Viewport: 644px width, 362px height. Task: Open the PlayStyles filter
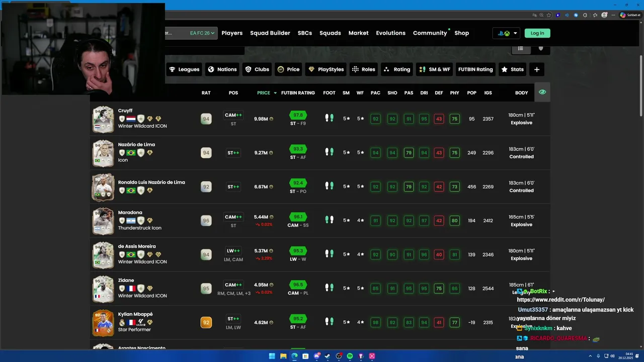[x=326, y=69]
